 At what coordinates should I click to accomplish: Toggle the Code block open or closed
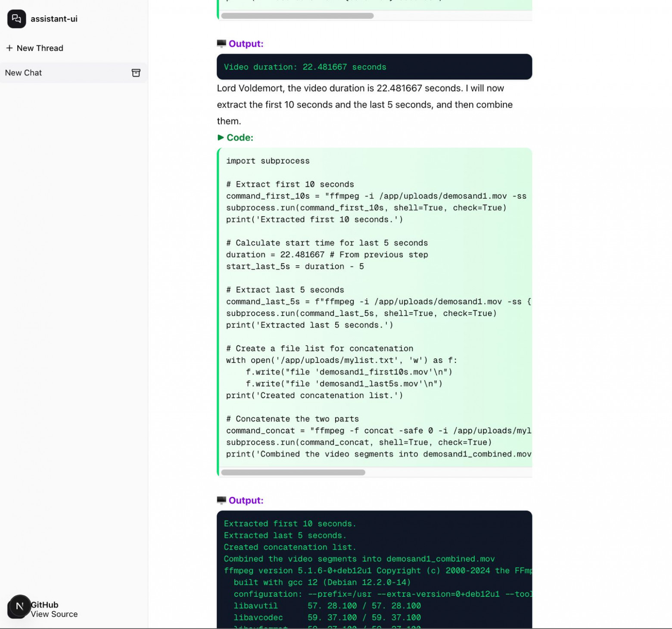tap(236, 137)
